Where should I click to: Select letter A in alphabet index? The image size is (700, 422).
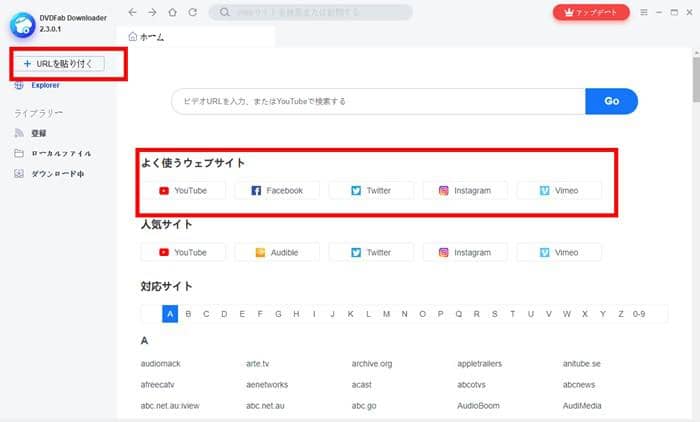[170, 314]
